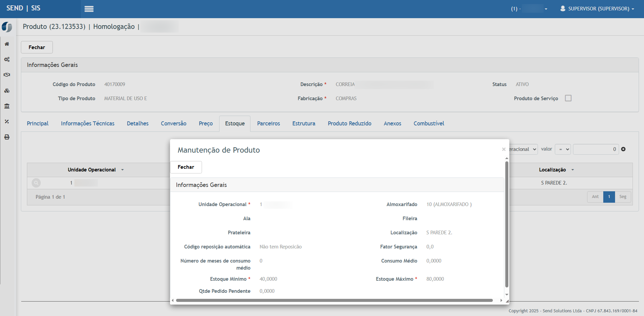
Task: Click the Seg pagination button
Action: [622, 197]
